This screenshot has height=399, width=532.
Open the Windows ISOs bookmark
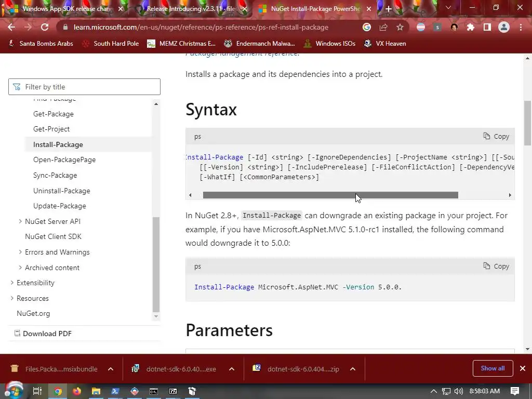click(330, 44)
